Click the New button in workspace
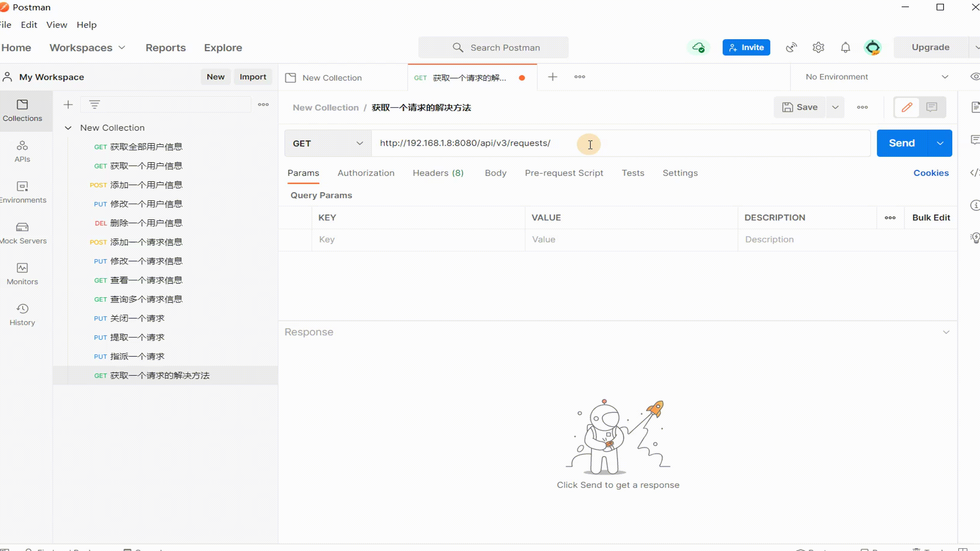This screenshot has height=551, width=980. 215,77
